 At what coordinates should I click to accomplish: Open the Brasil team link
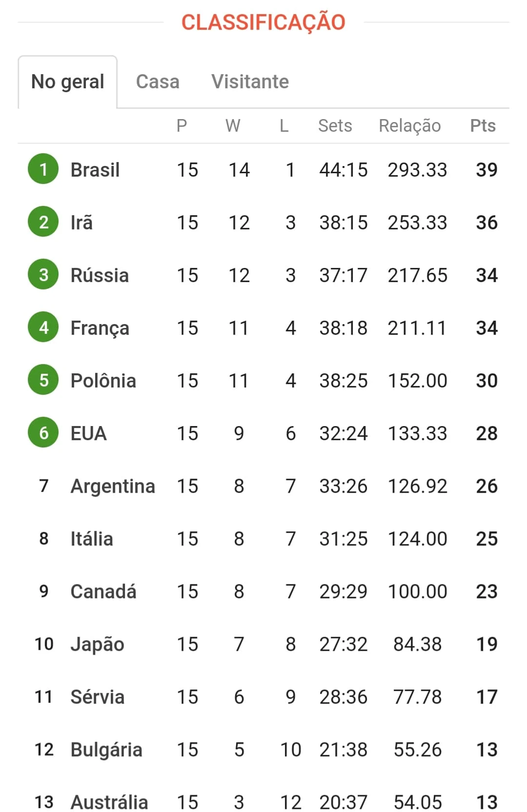(x=95, y=170)
